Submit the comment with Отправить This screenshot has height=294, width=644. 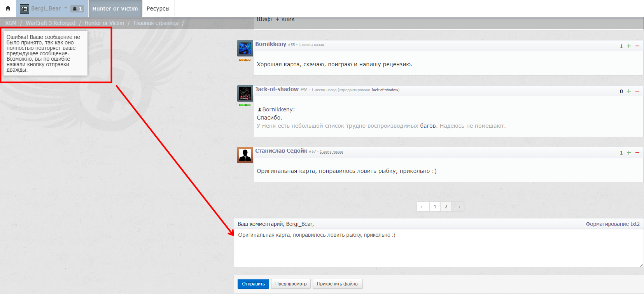coord(253,284)
